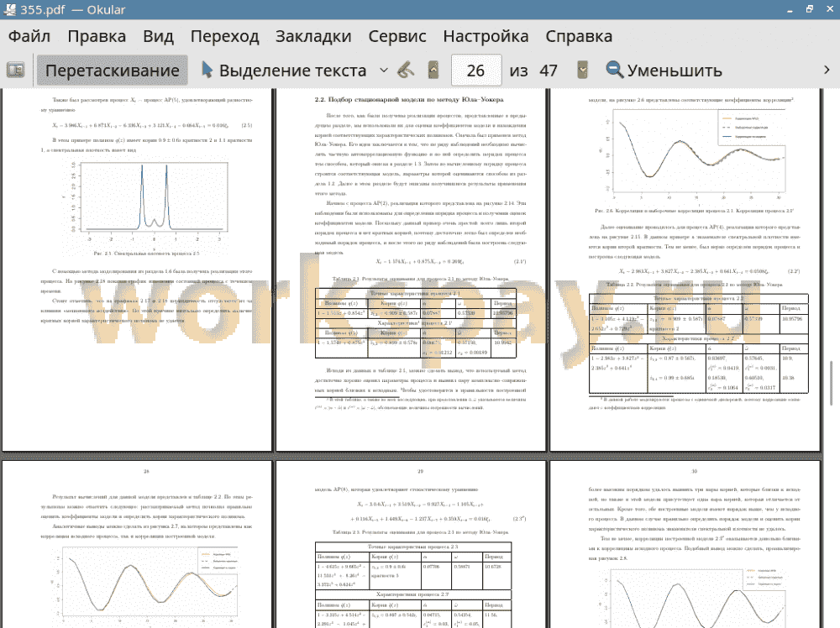Open the Переход menu
This screenshot has height=628, width=840.
click(224, 36)
